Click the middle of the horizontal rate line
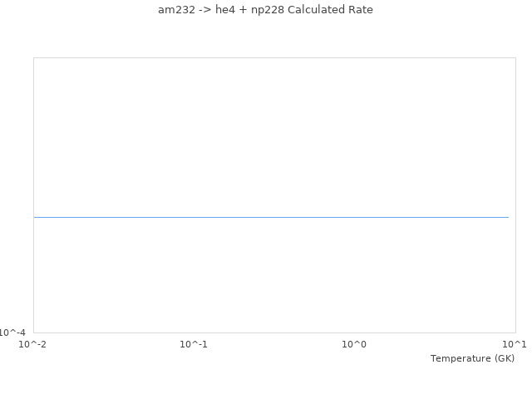 271,217
